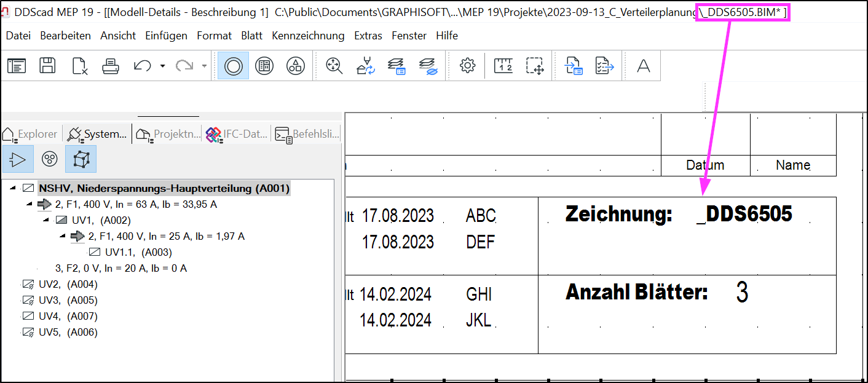Click the 'Datum' column header
Image resolution: width=868 pixels, height=383 pixels.
coord(705,165)
